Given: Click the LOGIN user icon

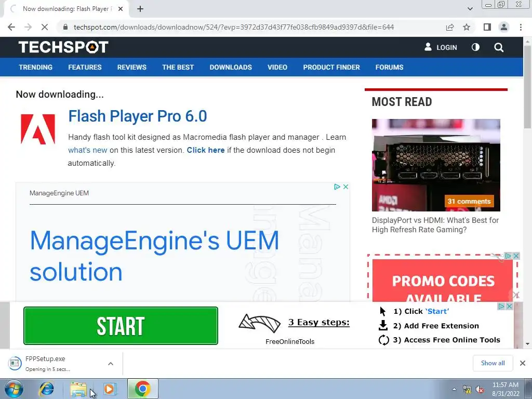Looking at the screenshot, I should 428,47.
